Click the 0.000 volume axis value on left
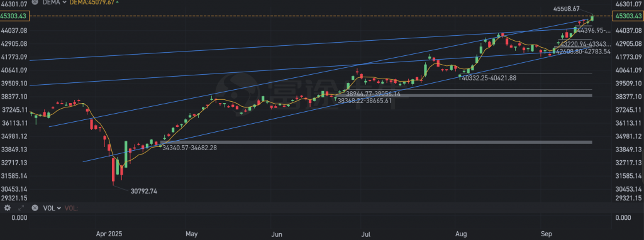The height and width of the screenshot is (240, 644). 19,218
